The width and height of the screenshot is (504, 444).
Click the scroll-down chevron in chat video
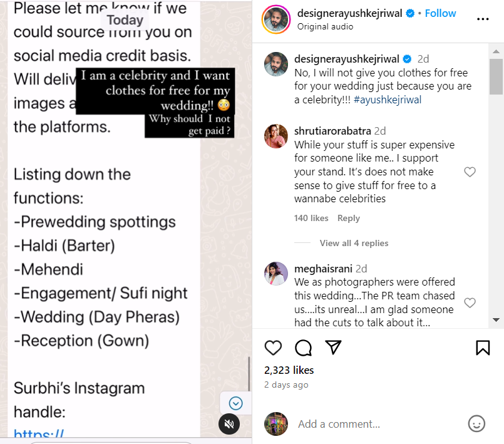[236, 403]
